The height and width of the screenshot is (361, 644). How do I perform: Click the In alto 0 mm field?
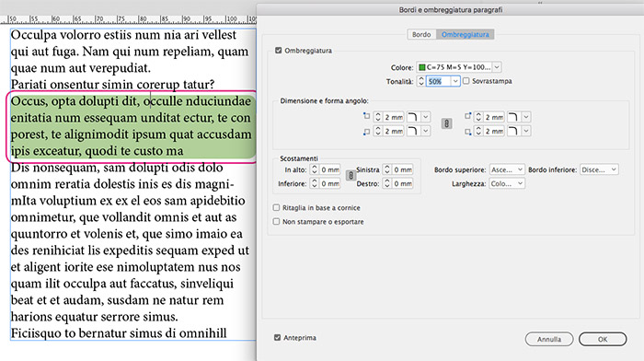329,169
